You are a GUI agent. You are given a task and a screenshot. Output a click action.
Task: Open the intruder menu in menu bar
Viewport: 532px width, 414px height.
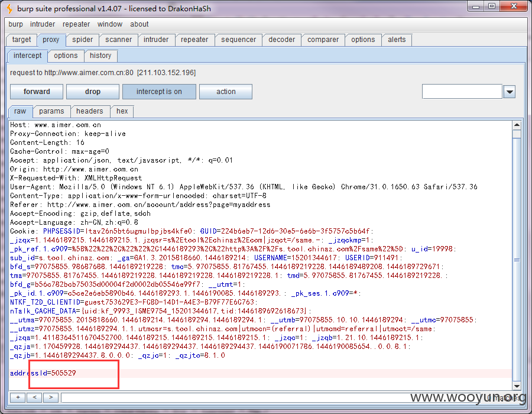pyautogui.click(x=43, y=24)
